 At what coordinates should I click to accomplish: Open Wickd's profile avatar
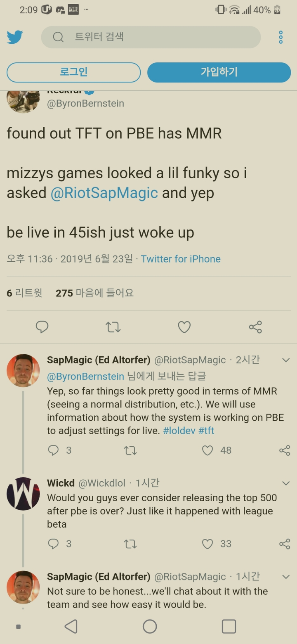point(23,494)
